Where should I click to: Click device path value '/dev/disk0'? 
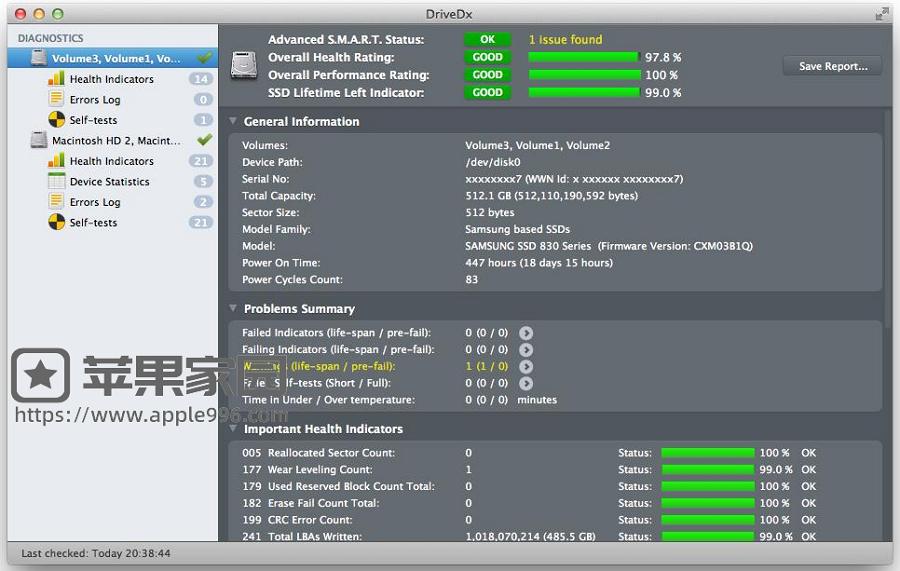tap(492, 162)
